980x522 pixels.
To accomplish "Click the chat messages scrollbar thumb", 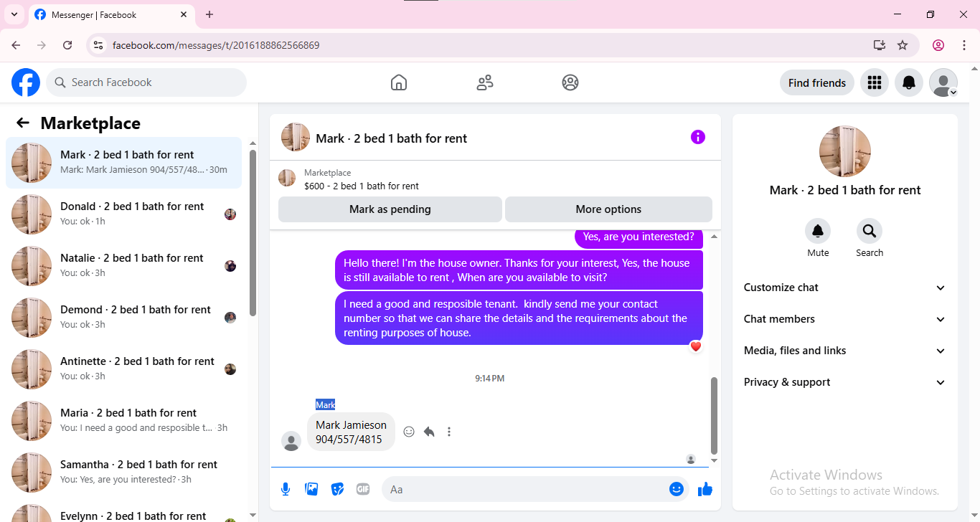I will [x=714, y=416].
